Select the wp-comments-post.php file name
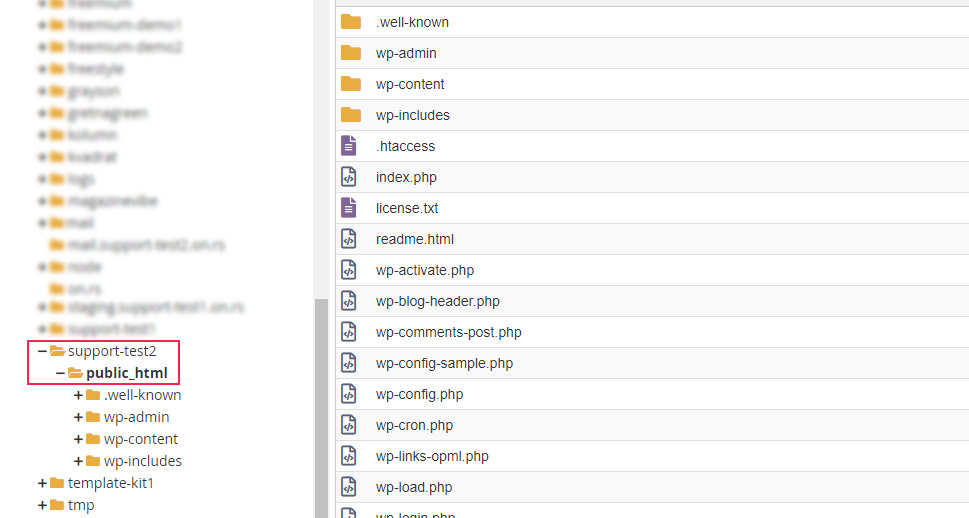 [x=449, y=332]
